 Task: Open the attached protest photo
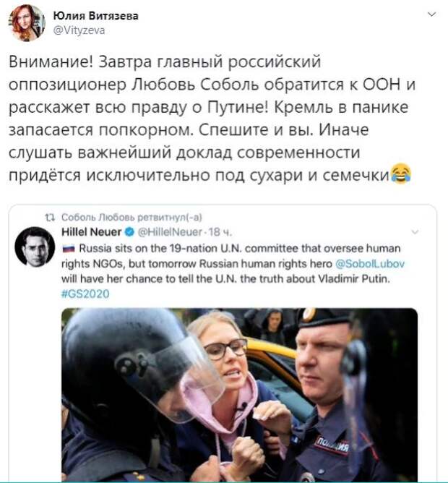pyautogui.click(x=240, y=395)
